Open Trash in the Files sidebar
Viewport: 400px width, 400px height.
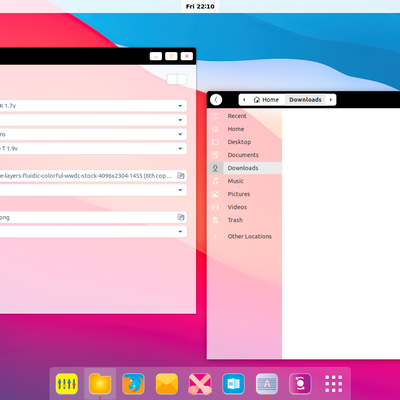[x=244, y=220]
